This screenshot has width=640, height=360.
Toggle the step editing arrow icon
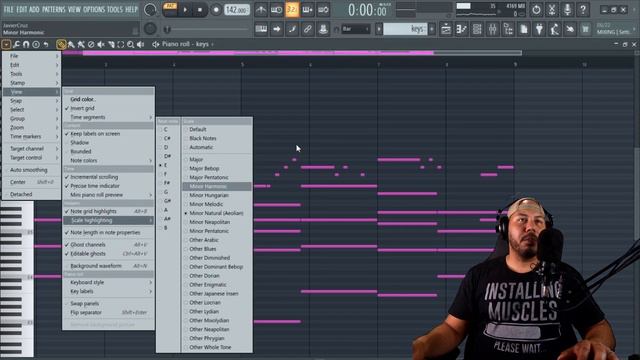pos(276,29)
